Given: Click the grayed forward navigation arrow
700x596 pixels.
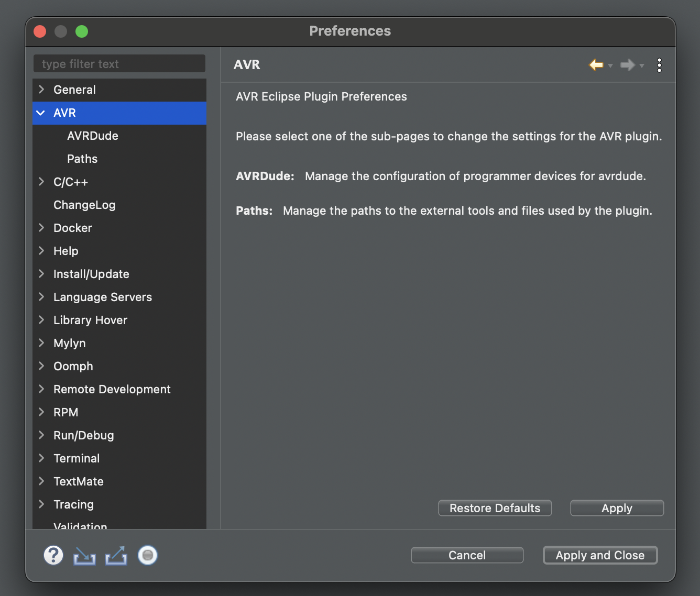Looking at the screenshot, I should click(x=628, y=64).
